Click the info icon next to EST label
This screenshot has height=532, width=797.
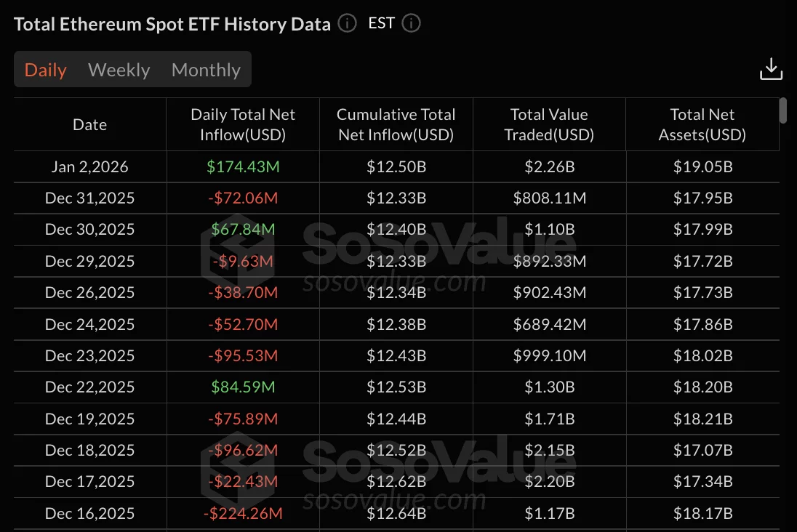tap(411, 23)
